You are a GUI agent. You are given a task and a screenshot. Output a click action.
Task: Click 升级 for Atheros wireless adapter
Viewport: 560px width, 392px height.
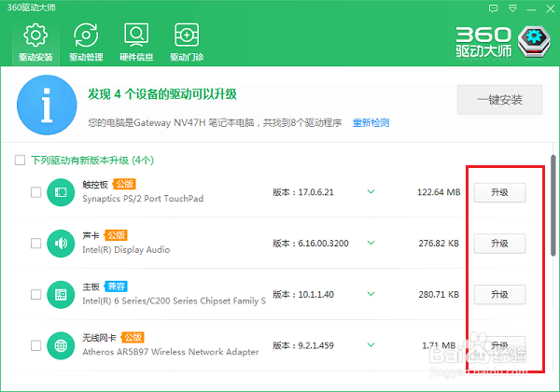(499, 345)
